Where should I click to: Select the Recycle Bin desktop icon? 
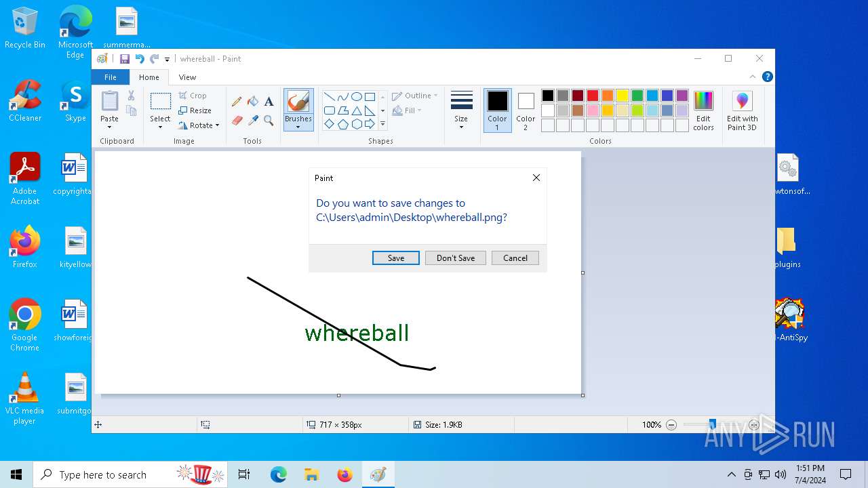(25, 29)
